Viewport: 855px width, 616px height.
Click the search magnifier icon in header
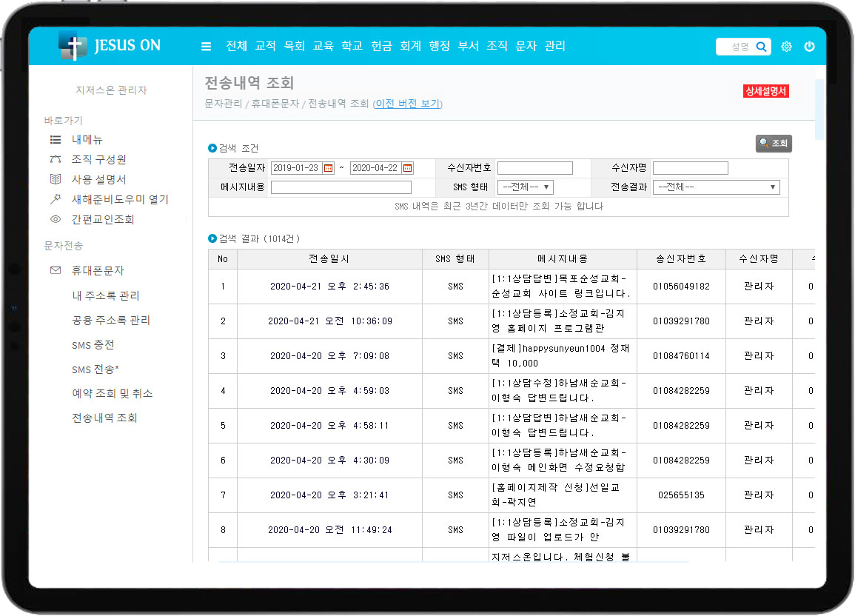click(x=761, y=47)
